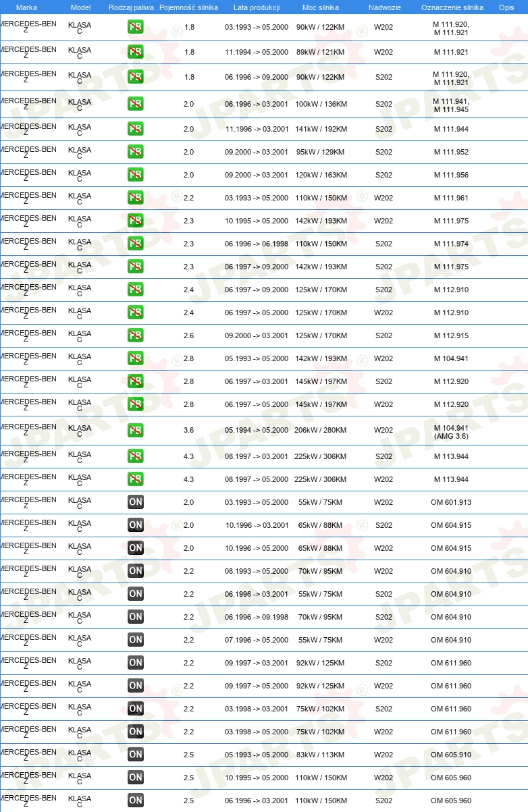Image resolution: width=528 pixels, height=812 pixels.
Task: Click the Model column header
Action: coord(80,7)
